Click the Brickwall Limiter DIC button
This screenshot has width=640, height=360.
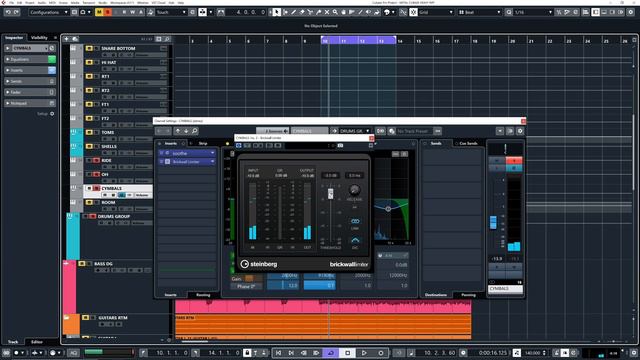tap(355, 241)
